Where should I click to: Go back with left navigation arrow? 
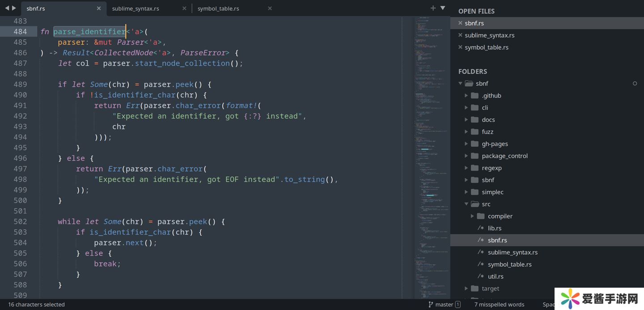pyautogui.click(x=7, y=8)
